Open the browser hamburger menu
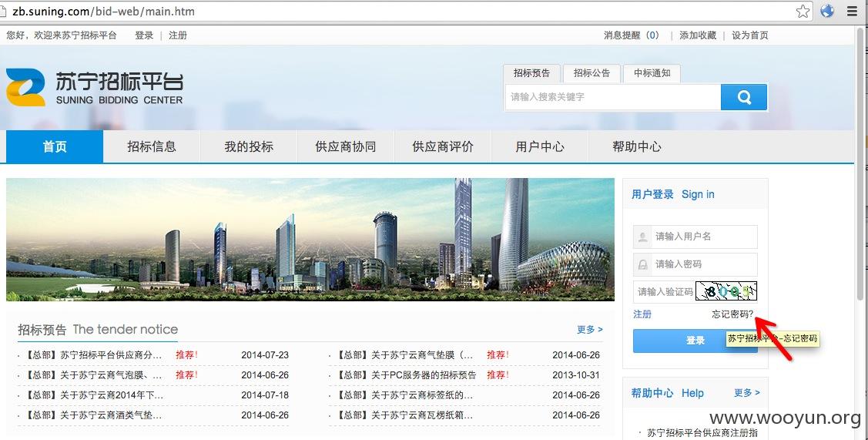The image size is (868, 440). (x=852, y=11)
